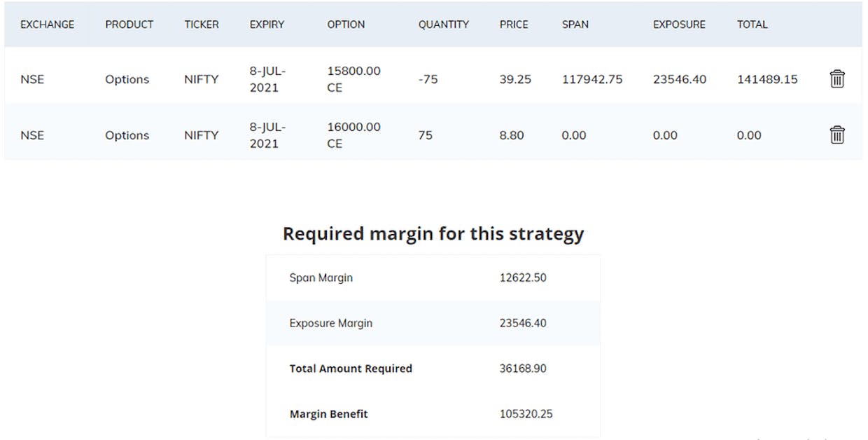The height and width of the screenshot is (440, 868).
Task: Click the TOTAL column header
Action: click(x=752, y=25)
